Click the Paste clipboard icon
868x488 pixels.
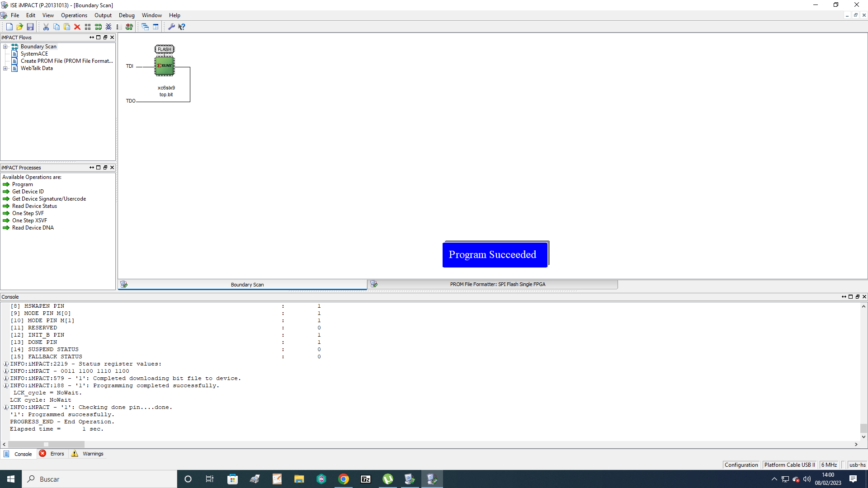pos(67,27)
